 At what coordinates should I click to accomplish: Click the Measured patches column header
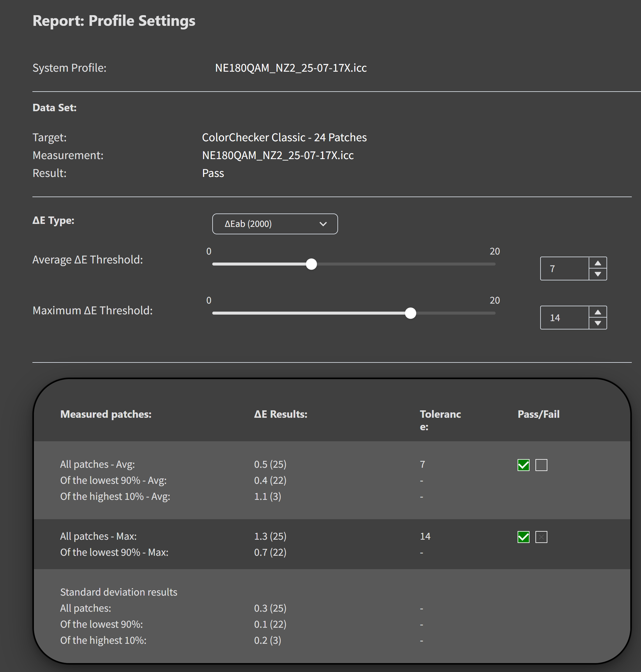pos(106,414)
